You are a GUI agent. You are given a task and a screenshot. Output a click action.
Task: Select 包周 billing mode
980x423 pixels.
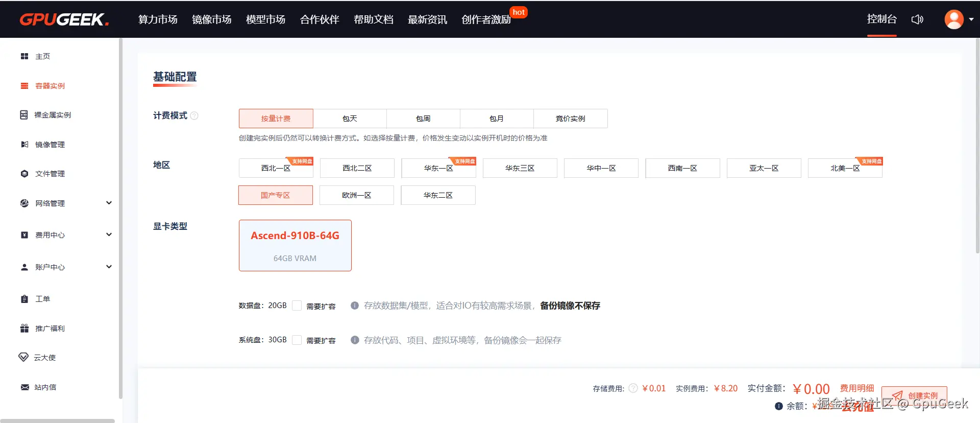(423, 119)
